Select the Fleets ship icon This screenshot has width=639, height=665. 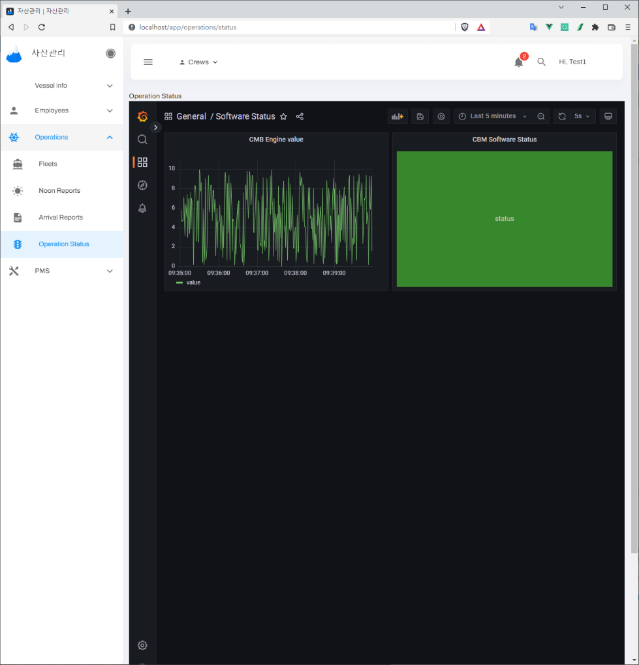pyautogui.click(x=17, y=164)
